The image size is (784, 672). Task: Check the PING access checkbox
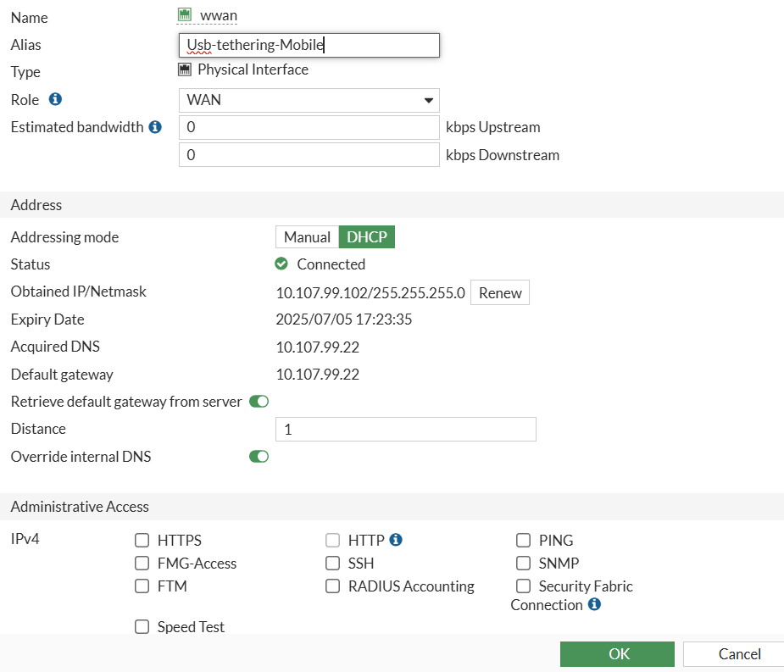pos(524,541)
